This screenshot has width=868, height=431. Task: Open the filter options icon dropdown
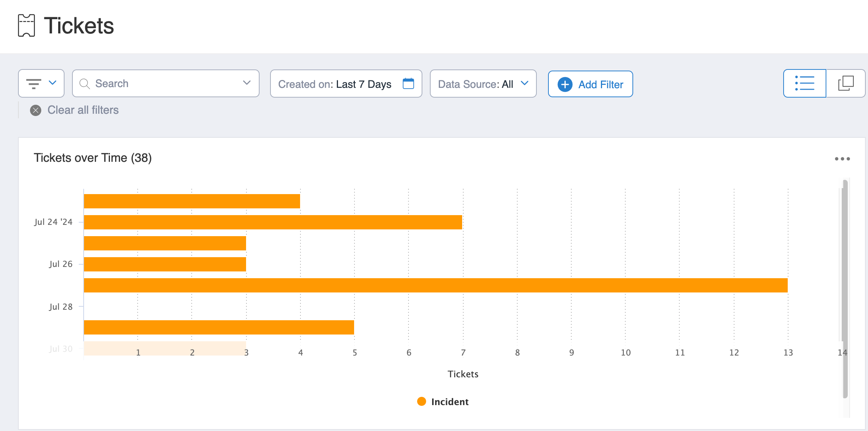[34, 83]
